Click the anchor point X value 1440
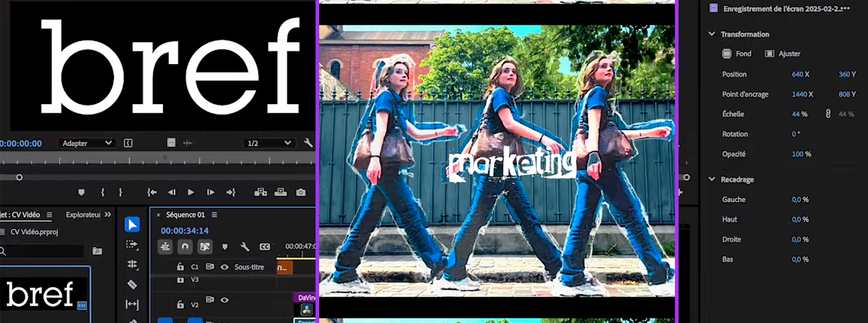 point(799,94)
